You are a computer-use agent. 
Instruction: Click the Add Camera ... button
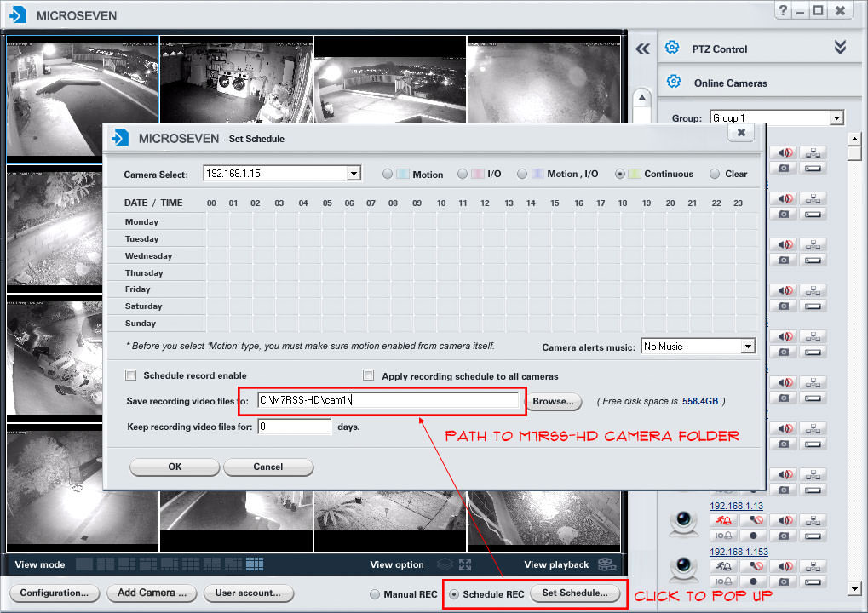click(x=152, y=593)
